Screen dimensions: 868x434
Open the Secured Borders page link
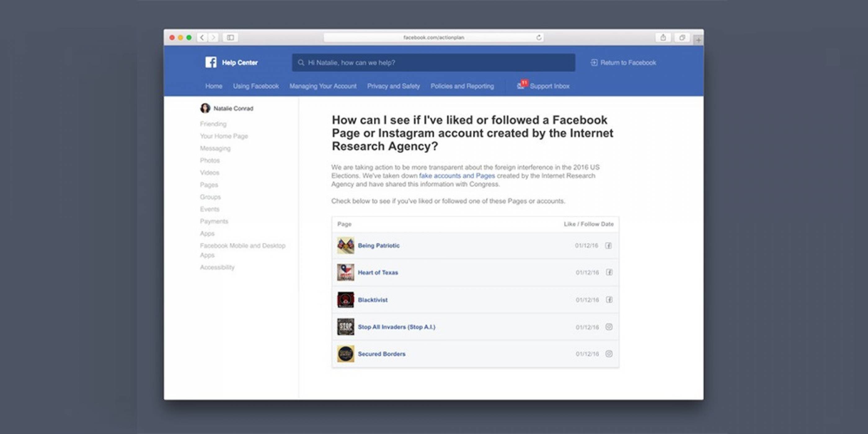coord(381,354)
